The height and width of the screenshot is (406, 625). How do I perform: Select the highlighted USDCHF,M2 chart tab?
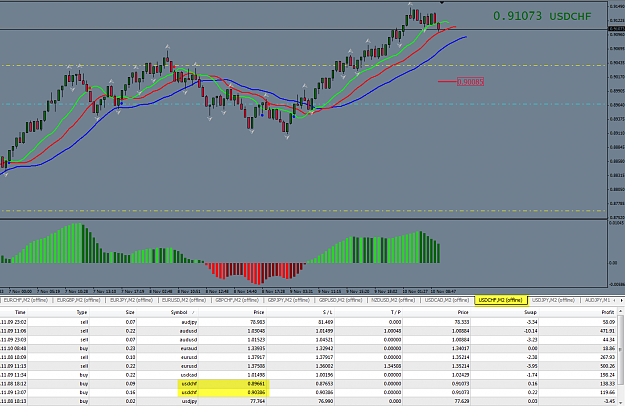[x=501, y=300]
